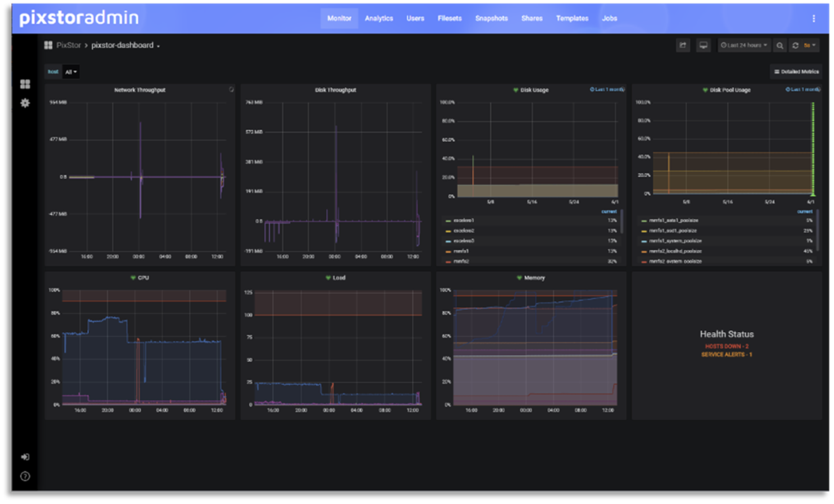Toggle the mmfs1_system_poolsize series visibility

click(x=675, y=241)
